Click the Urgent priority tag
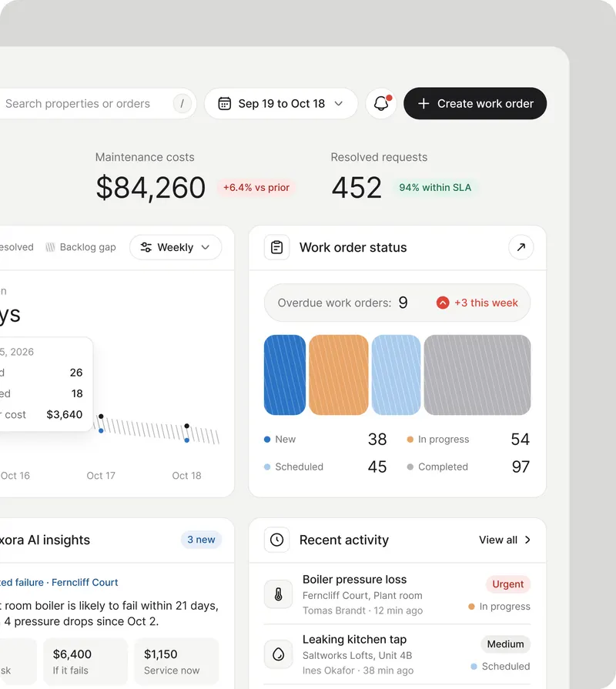 (x=508, y=584)
